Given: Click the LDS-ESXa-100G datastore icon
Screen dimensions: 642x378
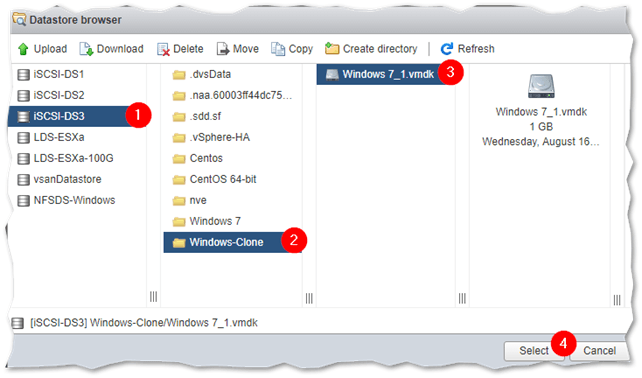Looking at the screenshot, I should pos(23,158).
